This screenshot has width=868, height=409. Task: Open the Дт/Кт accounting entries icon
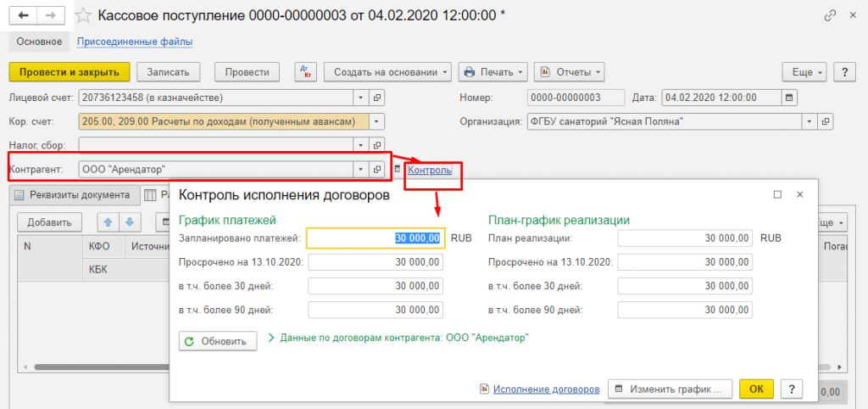[304, 72]
